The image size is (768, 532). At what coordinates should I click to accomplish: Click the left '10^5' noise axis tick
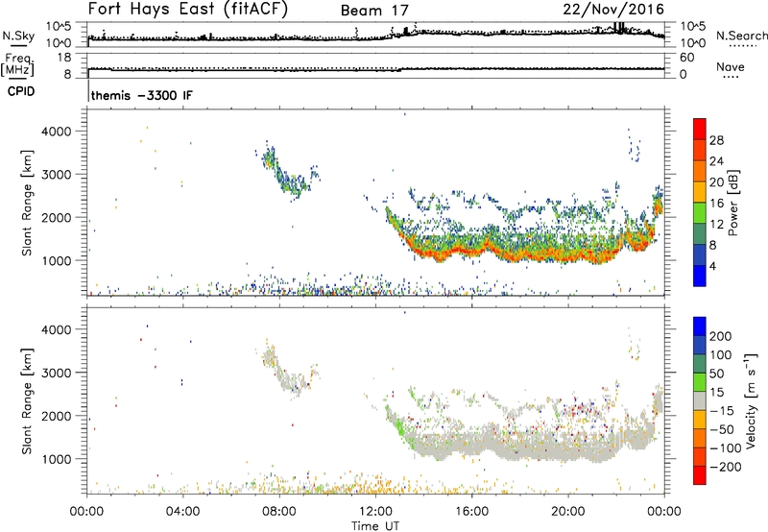tap(59, 27)
